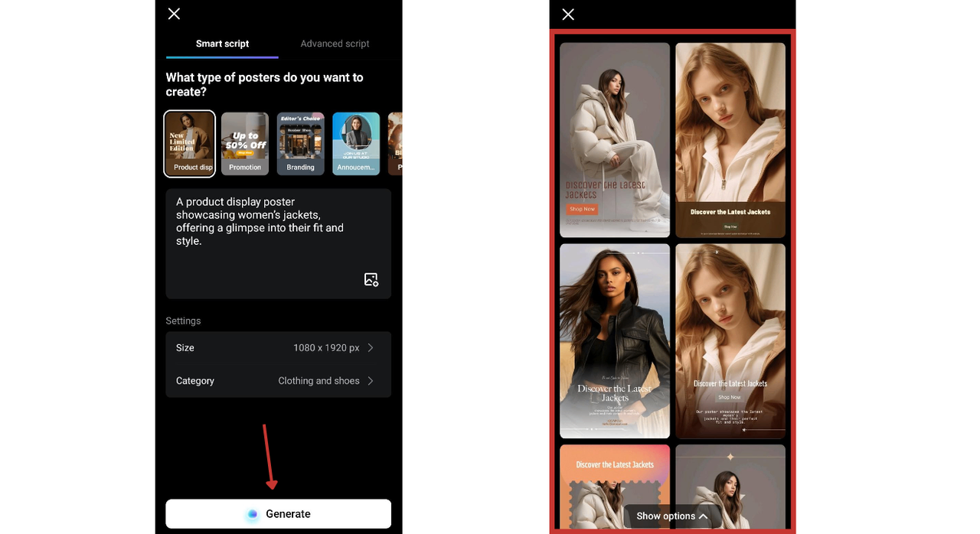Click the Generate button
The height and width of the screenshot is (534, 980).
pyautogui.click(x=279, y=514)
